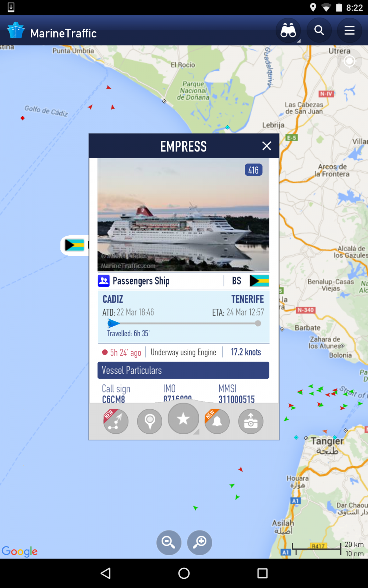
Task: Show the vessel's past track route
Action: pyautogui.click(x=116, y=422)
